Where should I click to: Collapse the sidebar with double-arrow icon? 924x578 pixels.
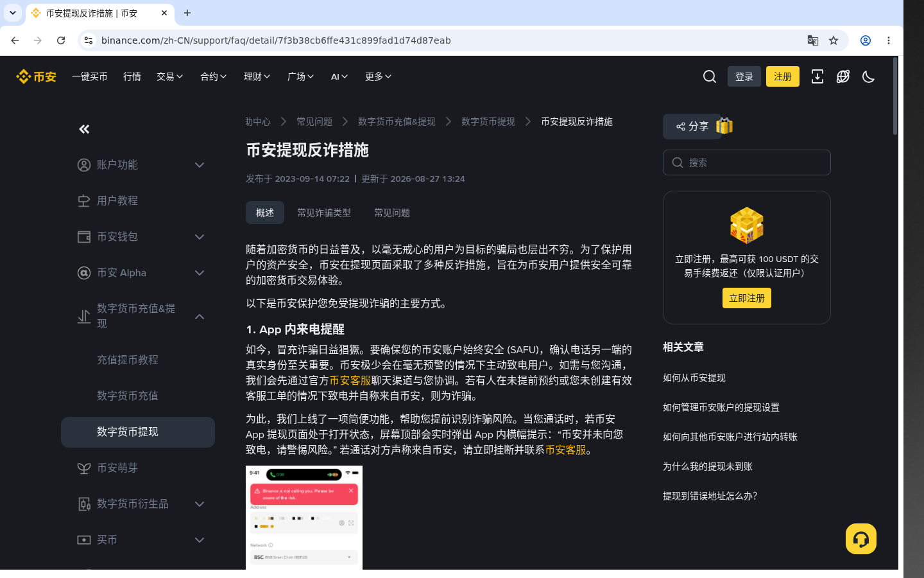(84, 129)
